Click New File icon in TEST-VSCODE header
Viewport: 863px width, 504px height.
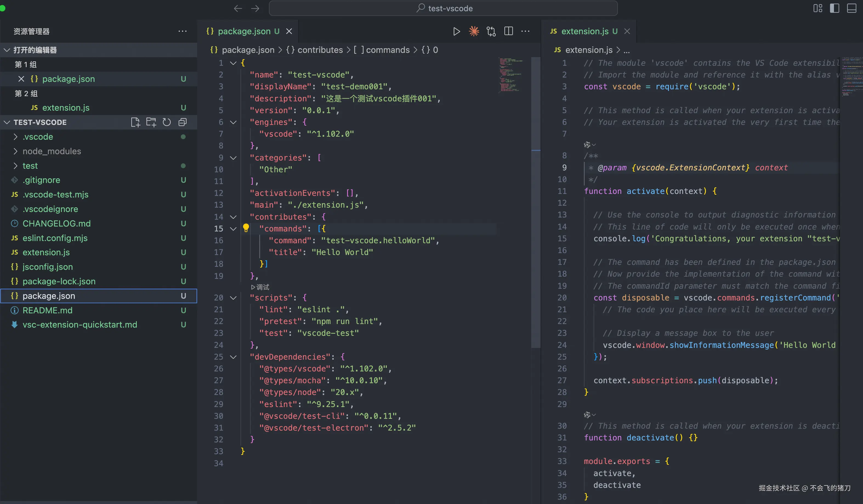tap(135, 122)
